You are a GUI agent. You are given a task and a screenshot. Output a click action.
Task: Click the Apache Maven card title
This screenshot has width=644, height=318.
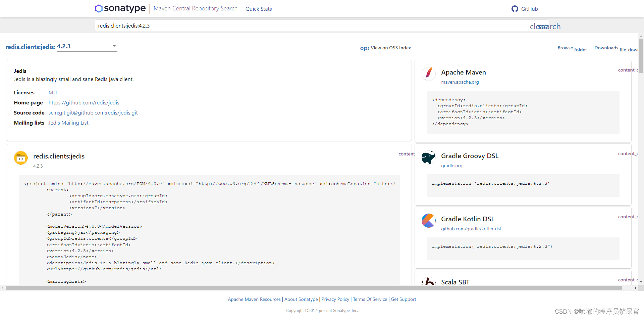point(464,72)
